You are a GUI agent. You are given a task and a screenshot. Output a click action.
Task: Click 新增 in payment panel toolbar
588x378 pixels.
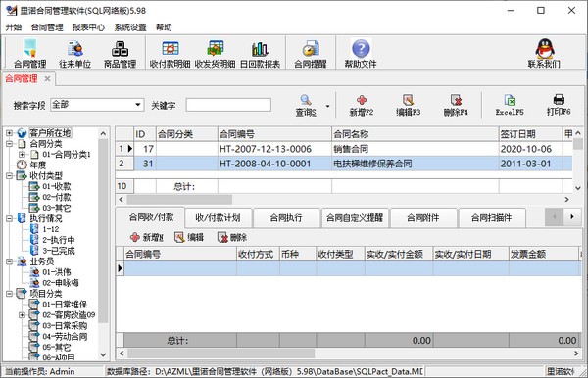[147, 237]
